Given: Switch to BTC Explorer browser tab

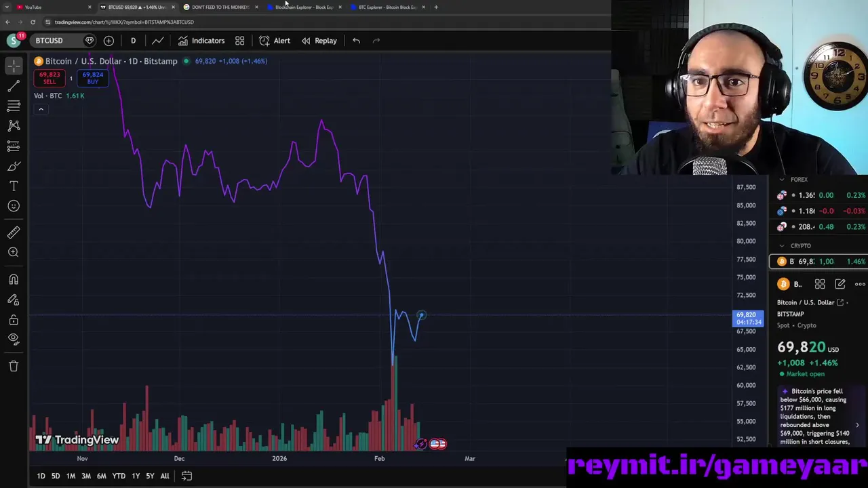Looking at the screenshot, I should tap(388, 7).
